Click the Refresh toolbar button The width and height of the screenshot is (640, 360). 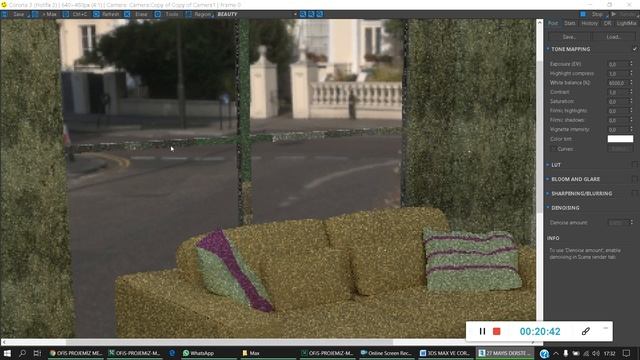click(x=106, y=14)
